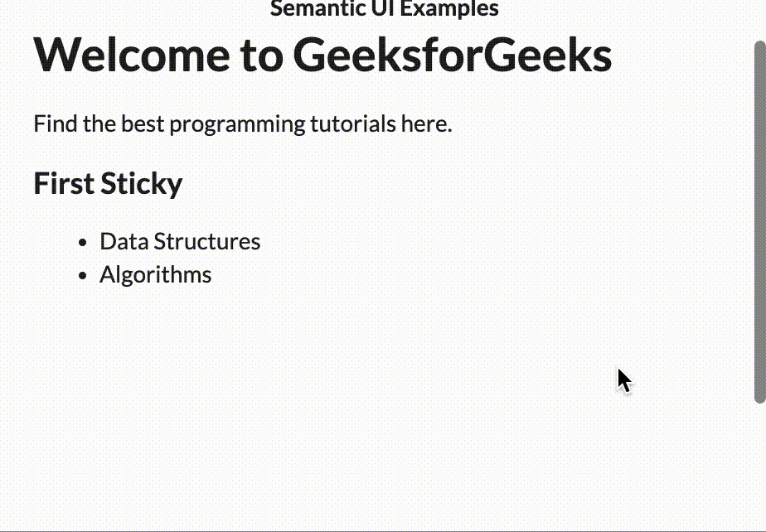Click the word "the" in the paragraph

[x=99, y=124]
